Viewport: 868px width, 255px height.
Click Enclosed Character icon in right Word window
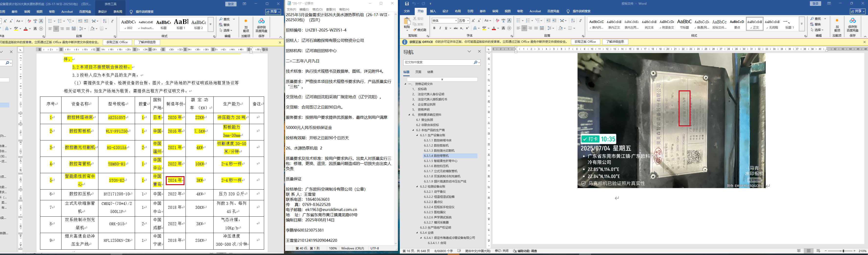pyautogui.click(x=509, y=28)
